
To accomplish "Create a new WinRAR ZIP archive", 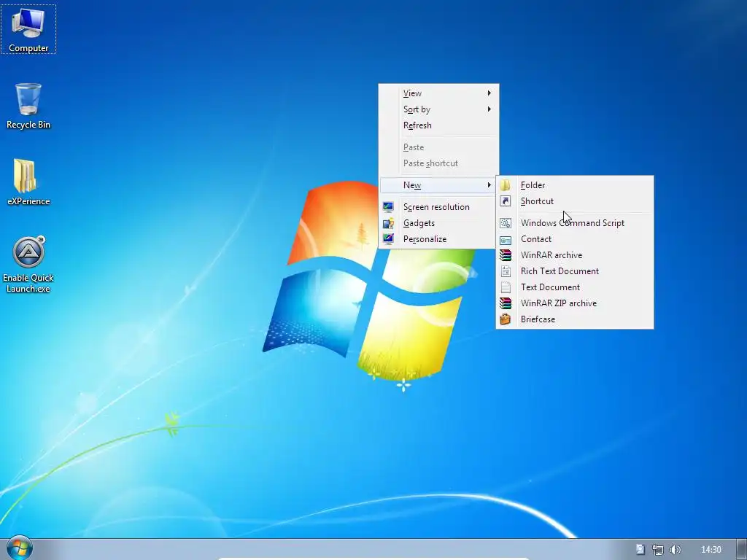I will coord(575,303).
